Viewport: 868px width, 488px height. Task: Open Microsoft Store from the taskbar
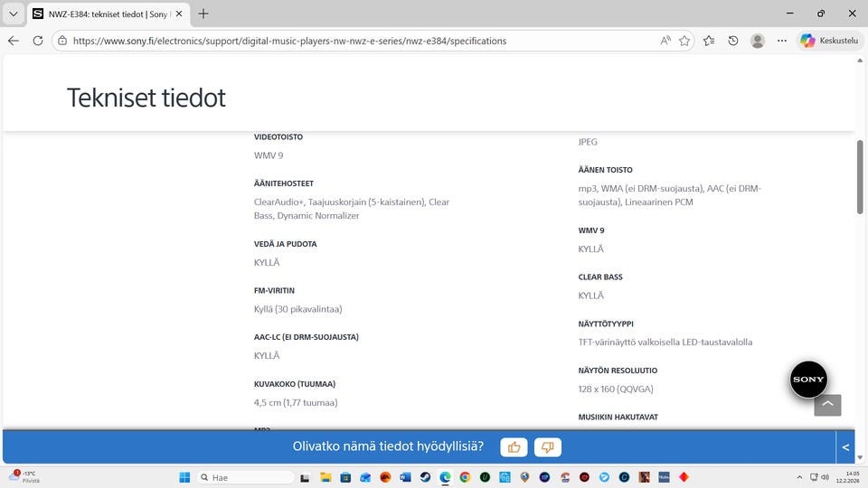[345, 477]
